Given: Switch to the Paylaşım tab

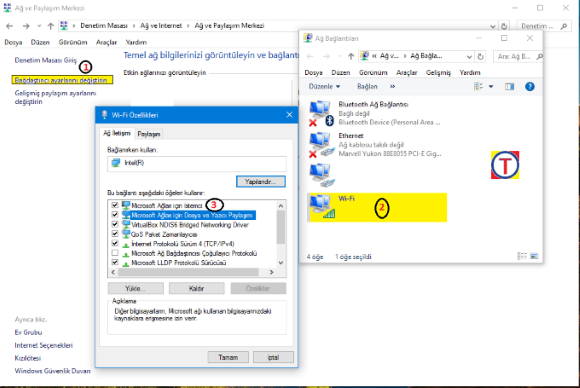Looking at the screenshot, I should [149, 134].
